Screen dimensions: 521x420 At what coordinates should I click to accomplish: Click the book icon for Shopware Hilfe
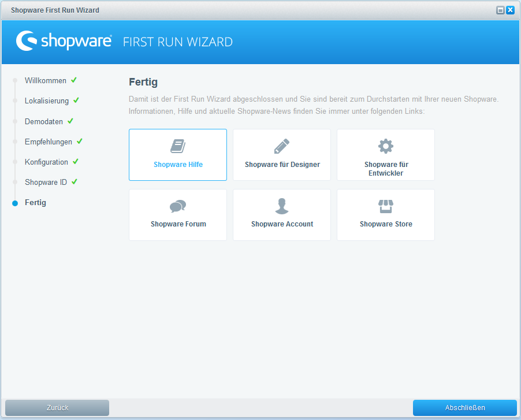(x=178, y=146)
